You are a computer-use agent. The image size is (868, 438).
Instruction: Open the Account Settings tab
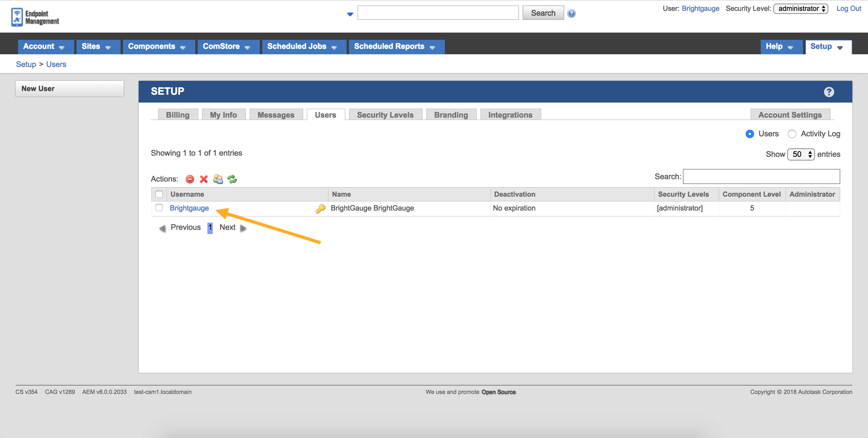pos(790,115)
